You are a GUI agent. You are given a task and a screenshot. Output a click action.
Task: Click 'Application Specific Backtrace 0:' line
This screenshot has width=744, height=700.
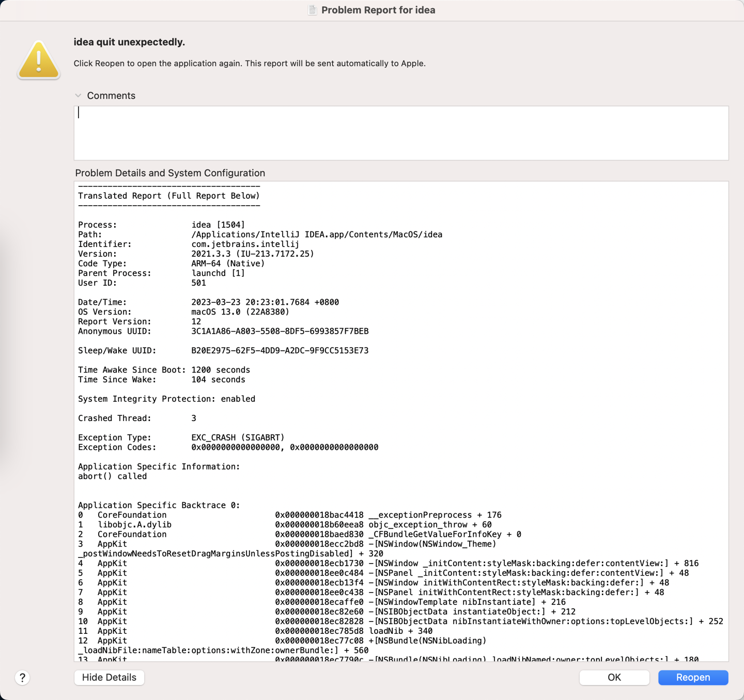pos(159,505)
